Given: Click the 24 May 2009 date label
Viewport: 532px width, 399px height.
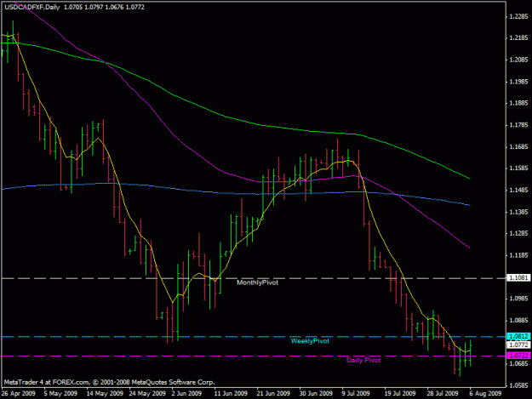Looking at the screenshot, I should (147, 394).
